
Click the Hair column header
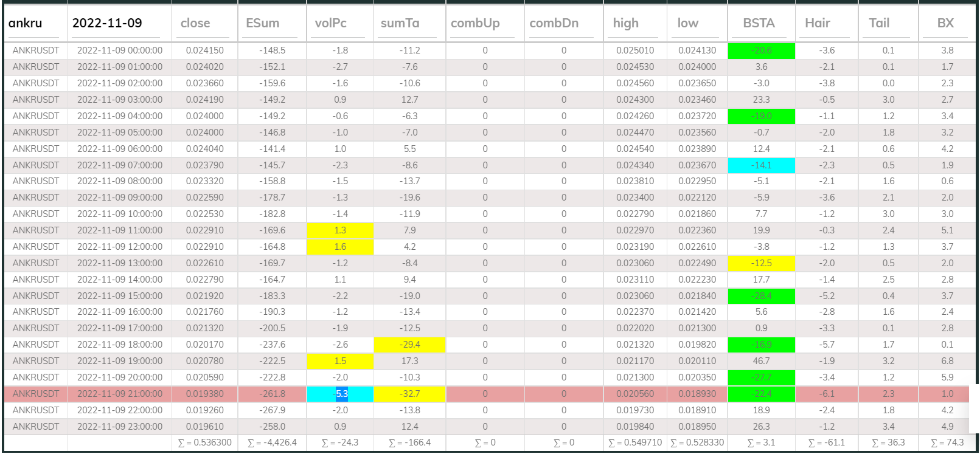coord(818,23)
